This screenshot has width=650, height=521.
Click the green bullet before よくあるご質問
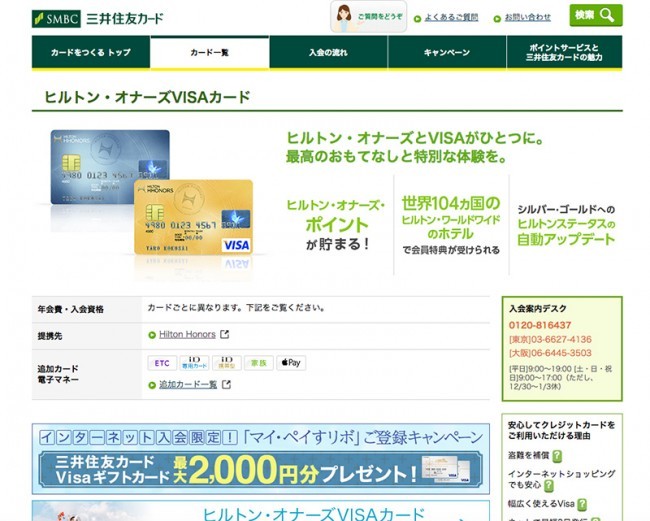417,19
